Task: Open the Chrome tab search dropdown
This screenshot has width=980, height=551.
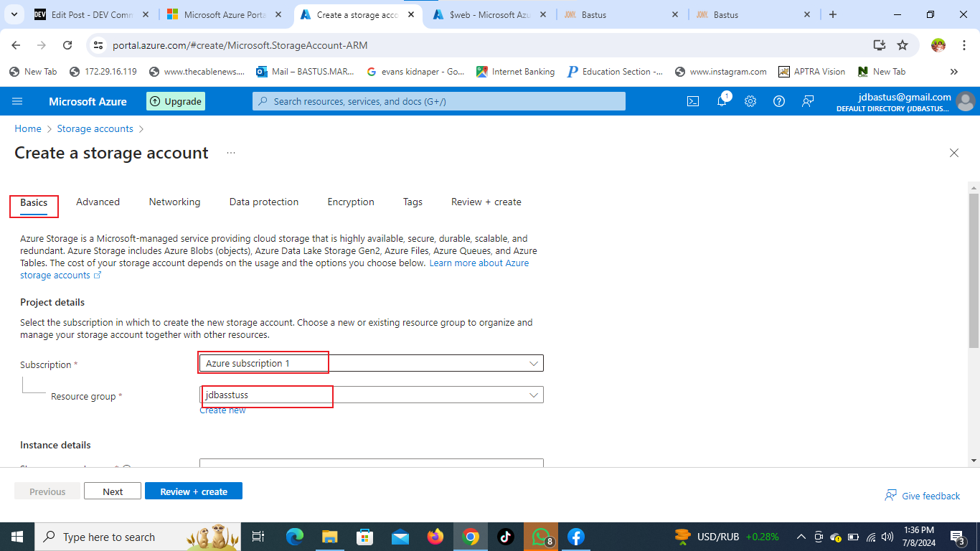Action: click(16, 14)
